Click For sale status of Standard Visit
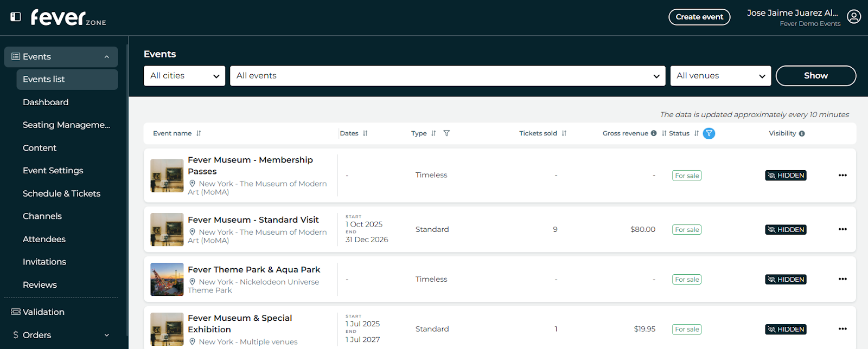The height and width of the screenshot is (349, 868). [687, 230]
